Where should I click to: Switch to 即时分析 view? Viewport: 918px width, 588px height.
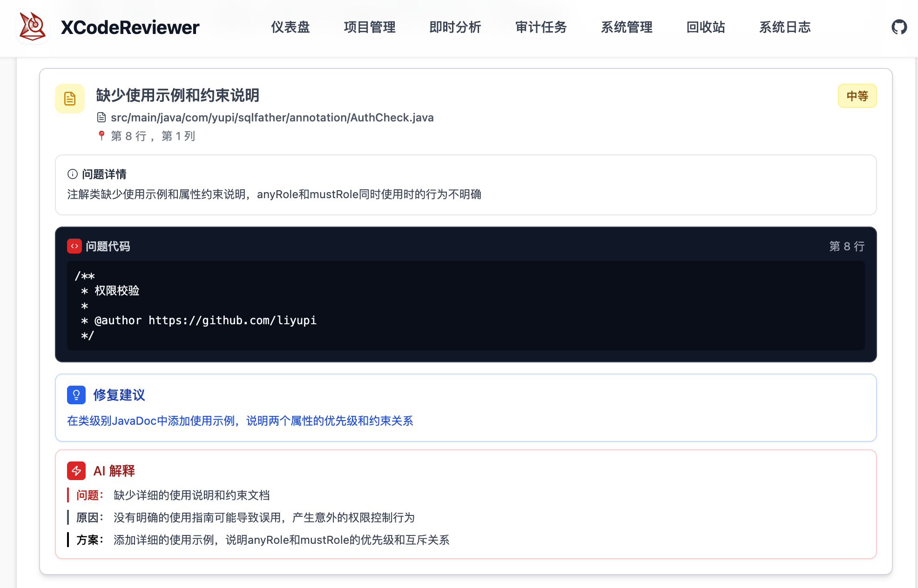pos(455,27)
